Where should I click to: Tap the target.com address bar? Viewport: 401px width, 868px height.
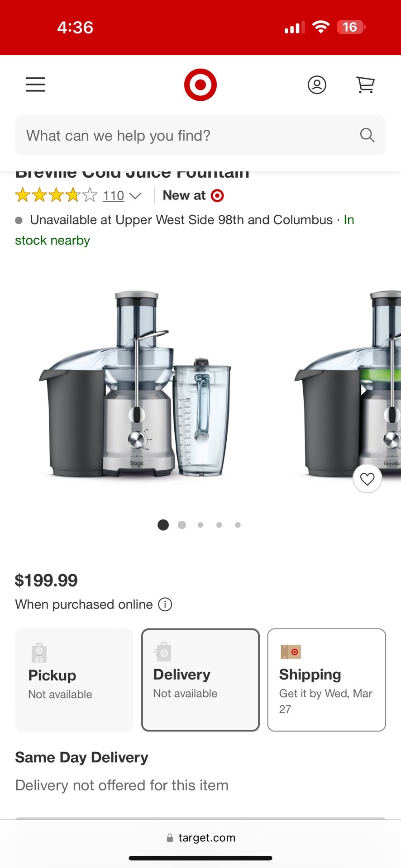(200, 838)
